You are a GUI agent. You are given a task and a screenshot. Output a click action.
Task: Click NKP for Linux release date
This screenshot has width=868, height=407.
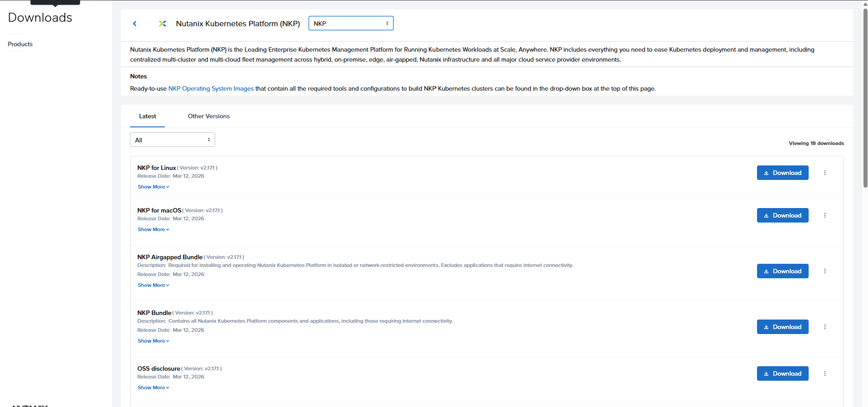[171, 176]
